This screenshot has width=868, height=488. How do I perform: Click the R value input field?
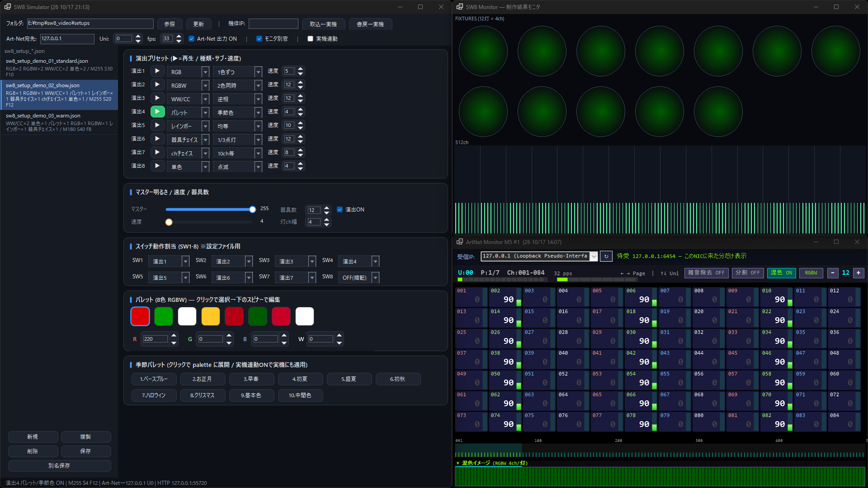155,339
